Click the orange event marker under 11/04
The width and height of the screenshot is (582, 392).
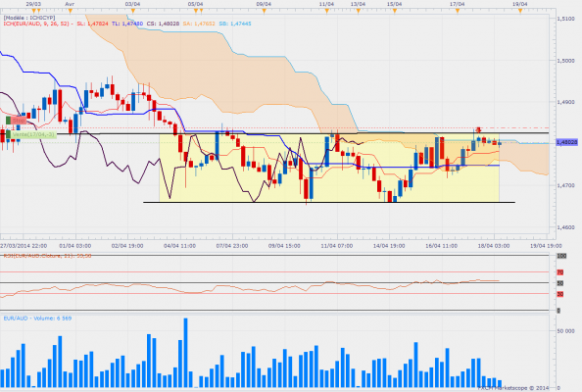pos(326,11)
